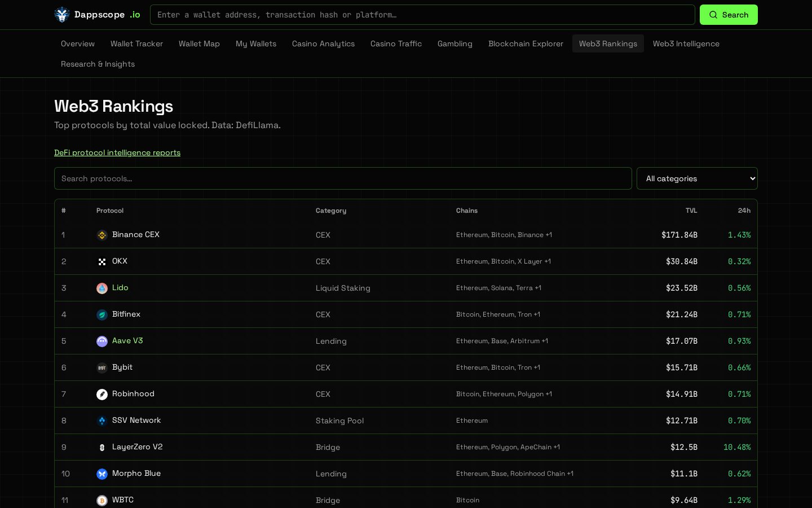The height and width of the screenshot is (508, 812).
Task: Click the $12.5B TVL value
Action: click(684, 447)
